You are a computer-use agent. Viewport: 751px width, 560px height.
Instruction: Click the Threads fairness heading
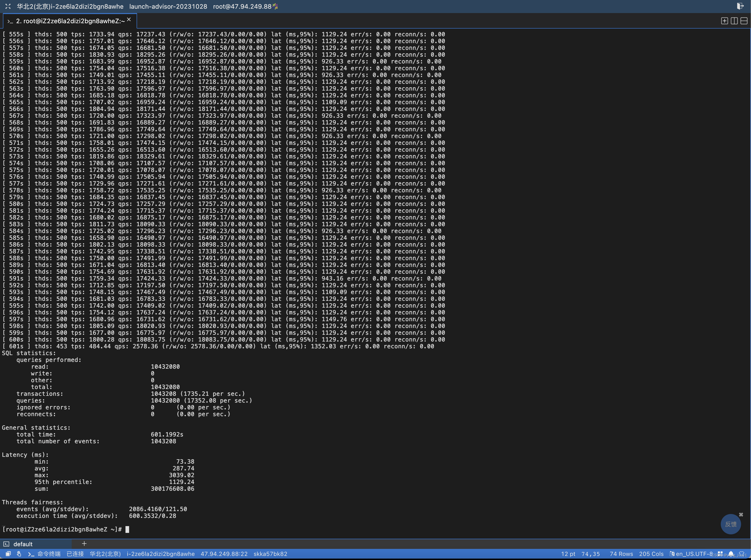tap(32, 502)
